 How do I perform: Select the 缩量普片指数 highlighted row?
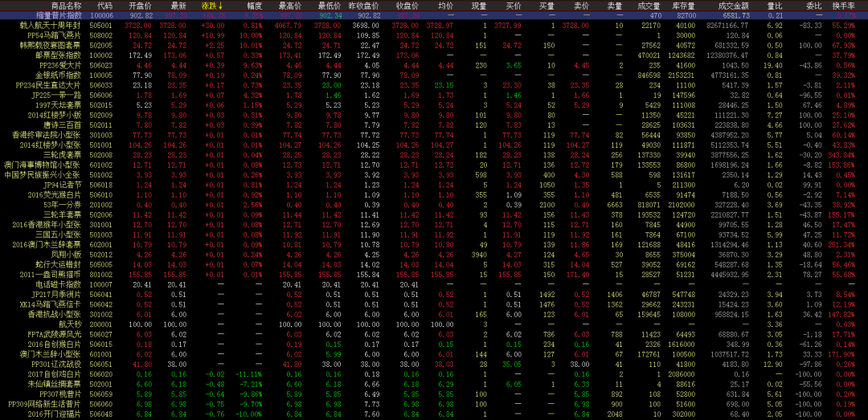point(434,16)
